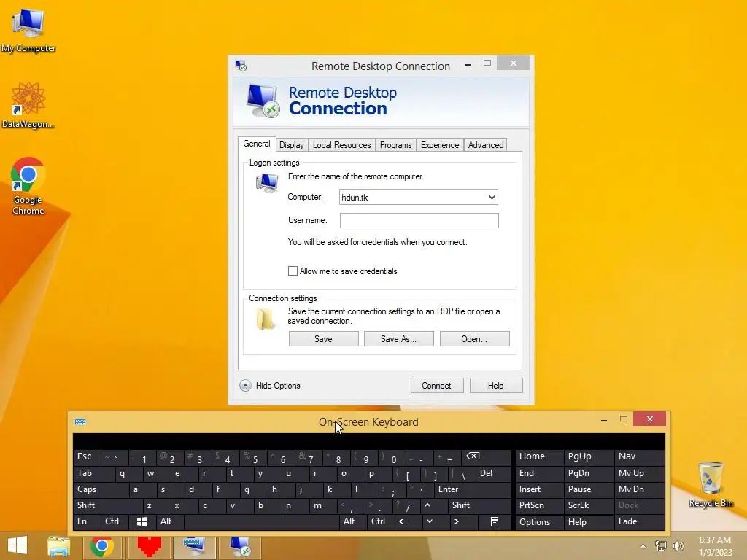The height and width of the screenshot is (560, 747).
Task: Toggle the left Alt key on the on-screen keyboard
Action: click(x=169, y=522)
